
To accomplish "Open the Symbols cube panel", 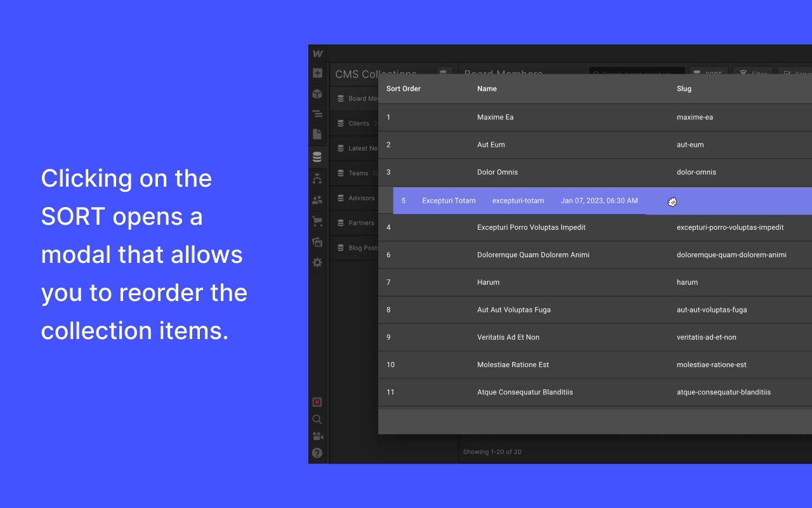I will 317,94.
